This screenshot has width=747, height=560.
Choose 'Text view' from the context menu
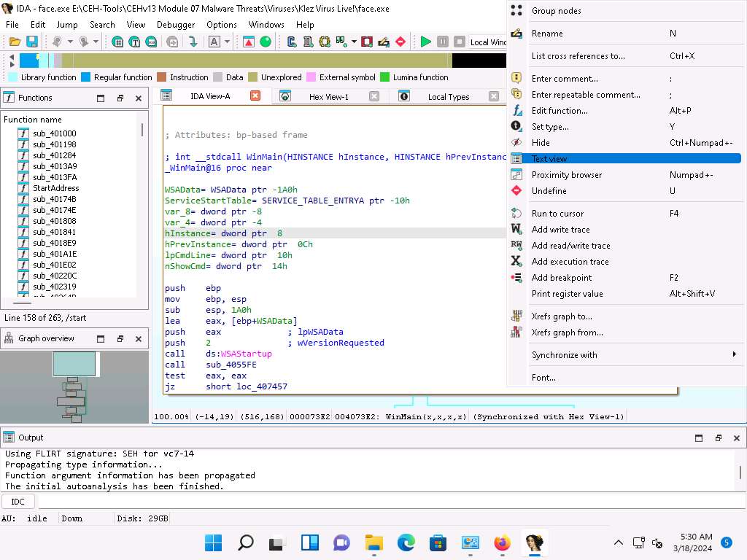(x=549, y=159)
